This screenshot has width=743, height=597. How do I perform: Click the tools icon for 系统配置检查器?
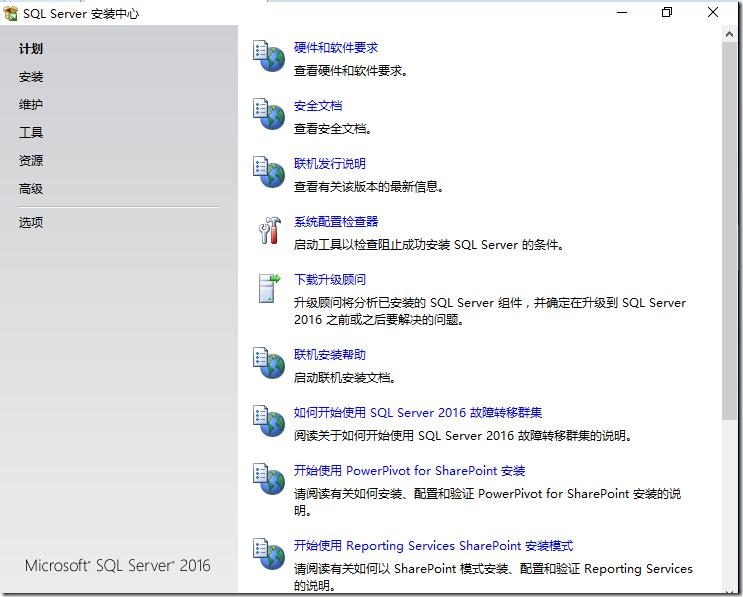[x=269, y=231]
